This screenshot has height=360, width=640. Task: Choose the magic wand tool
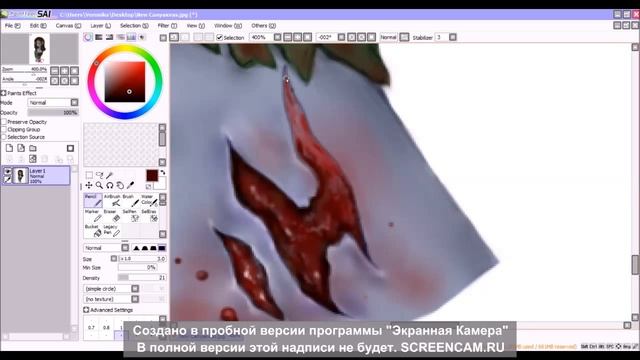tap(109, 175)
